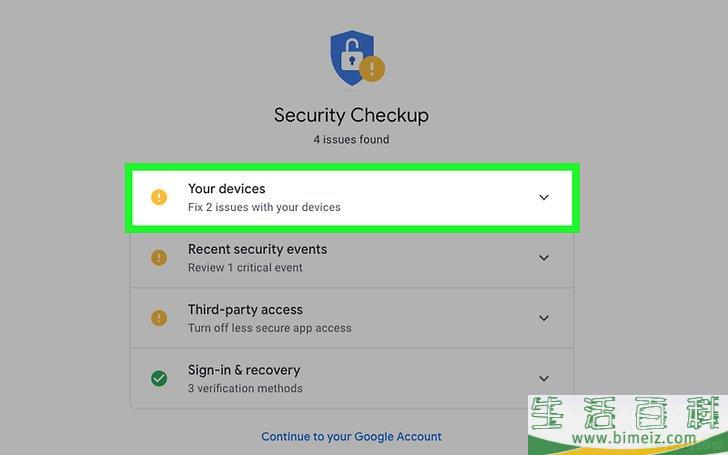
Task: Open the Third-party access row
Action: tap(351, 318)
